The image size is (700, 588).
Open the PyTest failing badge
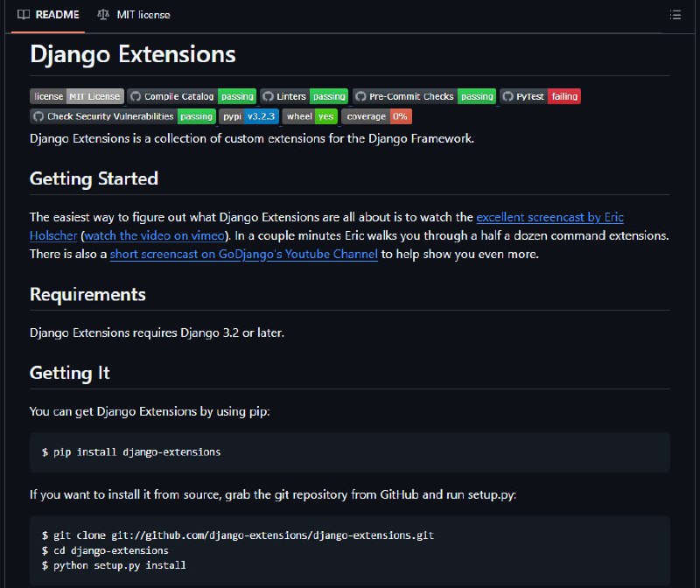[x=541, y=96]
